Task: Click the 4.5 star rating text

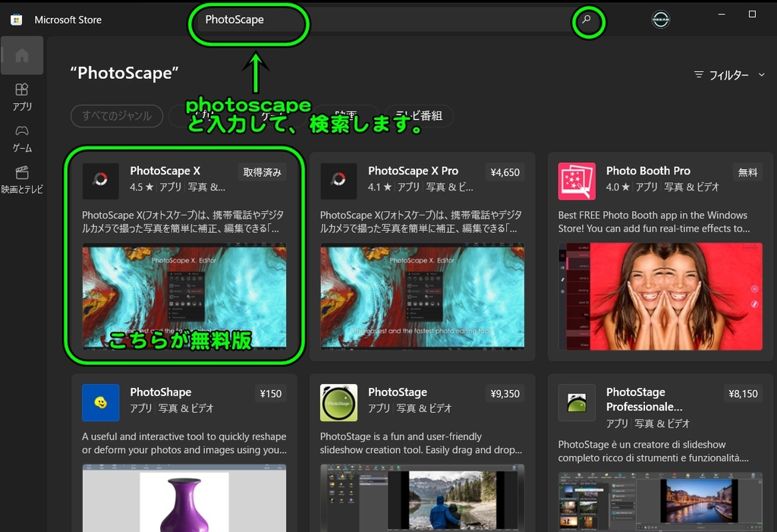Action: pyautogui.click(x=142, y=187)
